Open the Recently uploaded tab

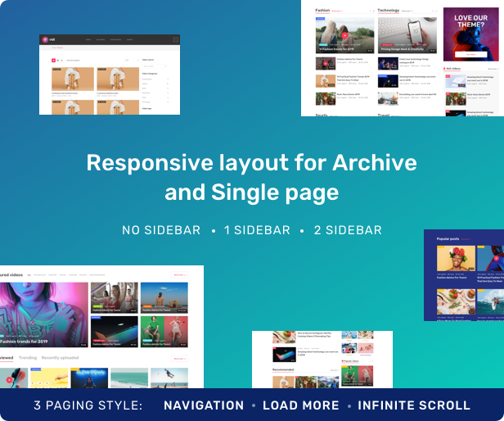(x=61, y=358)
